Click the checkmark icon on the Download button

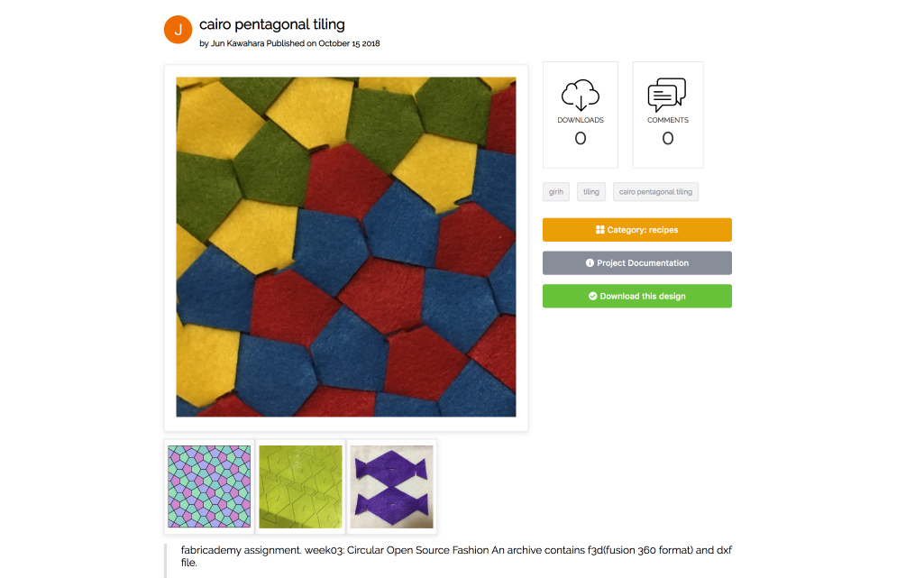click(x=593, y=297)
